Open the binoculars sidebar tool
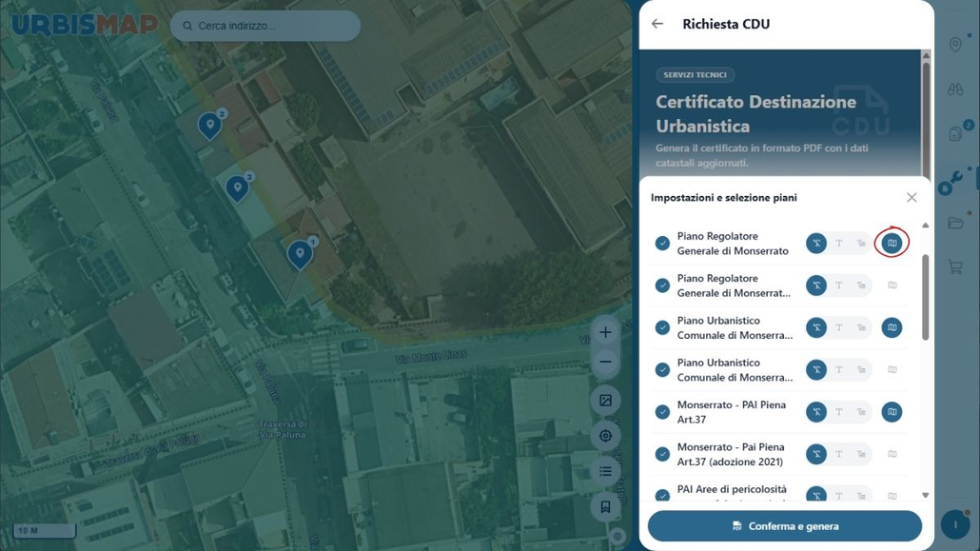This screenshot has width=980, height=551. click(x=955, y=89)
